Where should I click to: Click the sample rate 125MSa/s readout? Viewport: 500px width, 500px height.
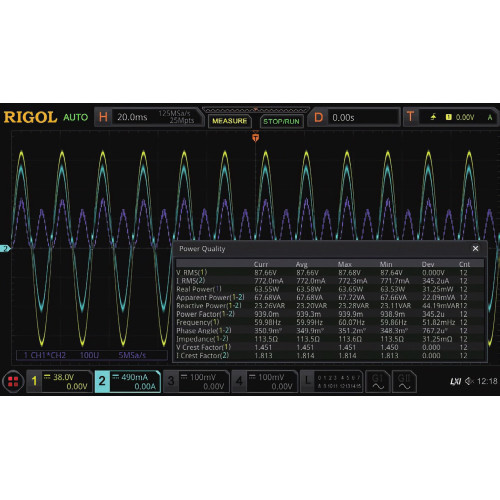pos(175,113)
